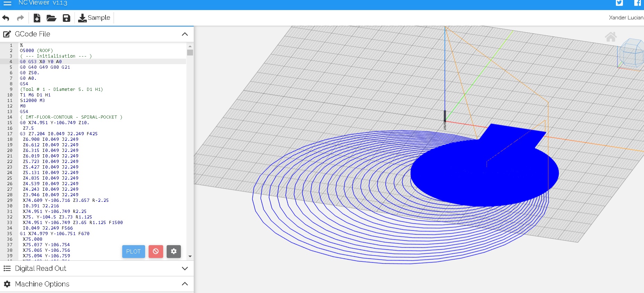The height and width of the screenshot is (293, 644).
Task: Collapse the GCode File panel
Action: pyautogui.click(x=185, y=34)
